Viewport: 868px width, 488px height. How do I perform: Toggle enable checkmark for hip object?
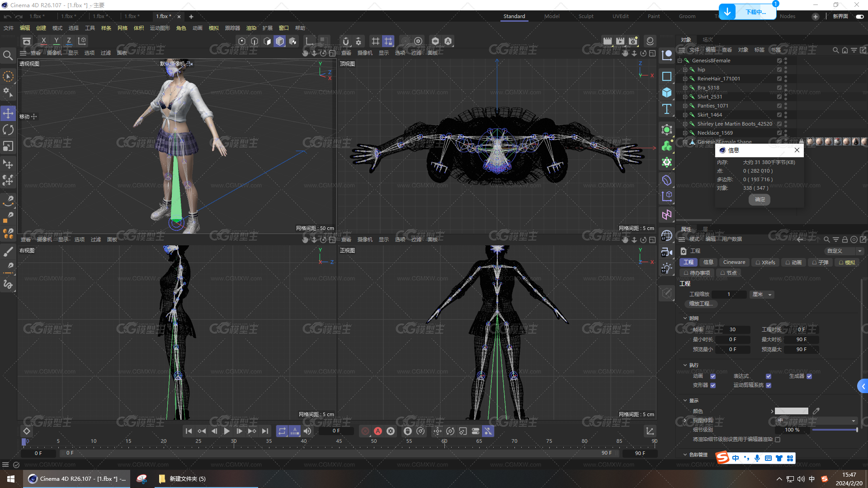pyautogui.click(x=779, y=70)
